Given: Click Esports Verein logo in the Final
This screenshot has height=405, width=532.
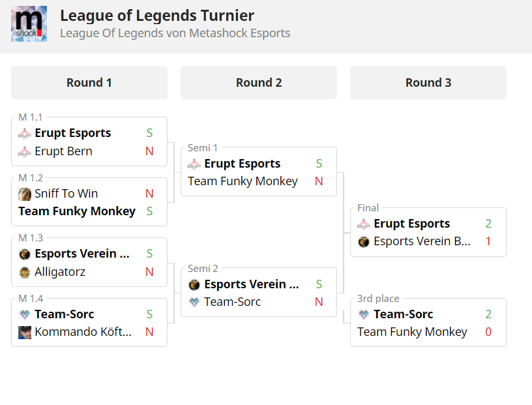Looking at the screenshot, I should pyautogui.click(x=364, y=242).
